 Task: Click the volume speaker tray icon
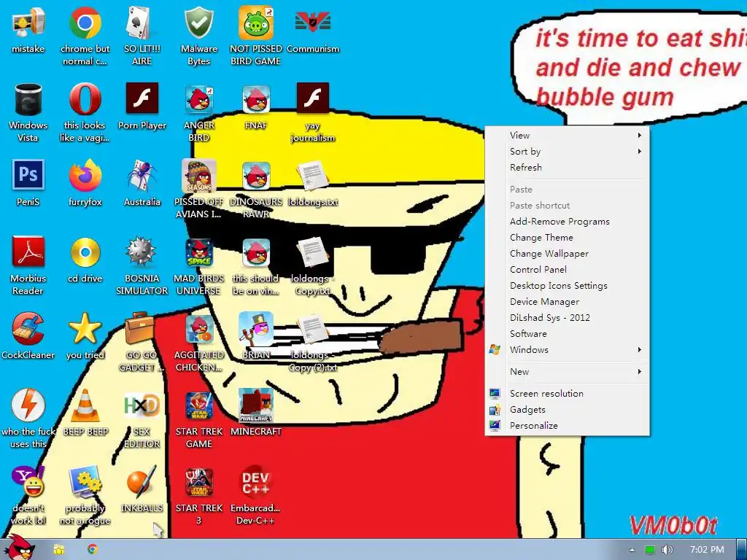point(667,550)
